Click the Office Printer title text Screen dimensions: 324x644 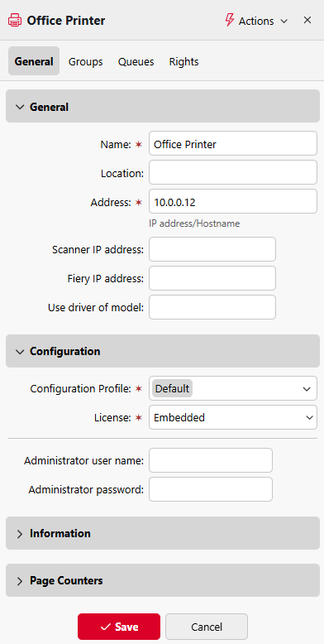click(x=66, y=21)
